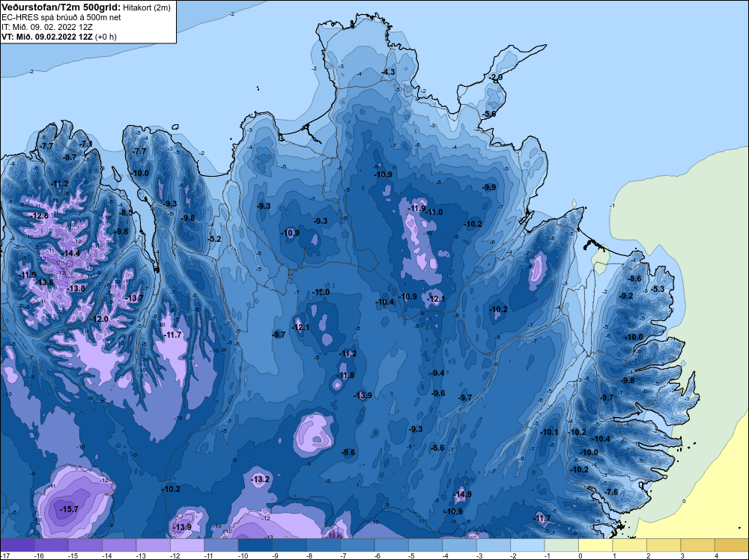
Task: Click the -15.7 temperature reading
Action: tap(69, 509)
